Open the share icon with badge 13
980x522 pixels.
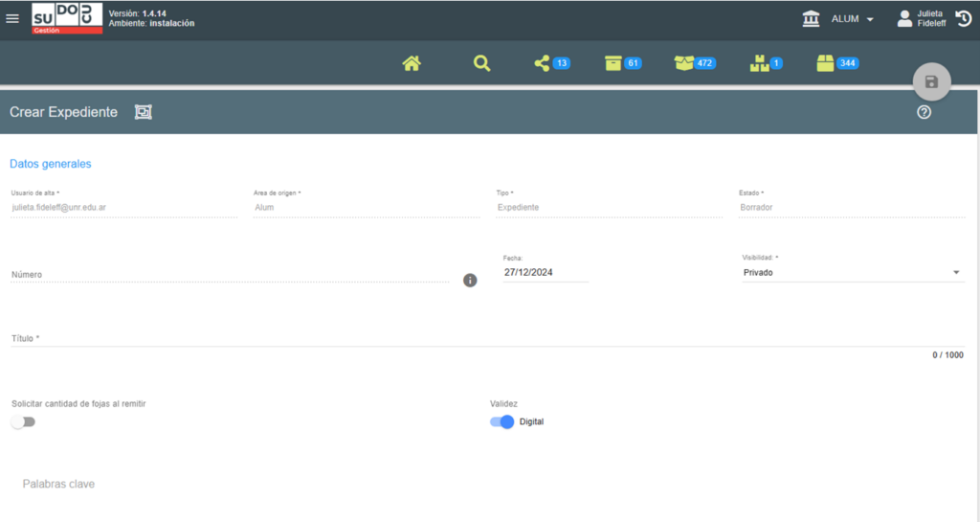543,63
